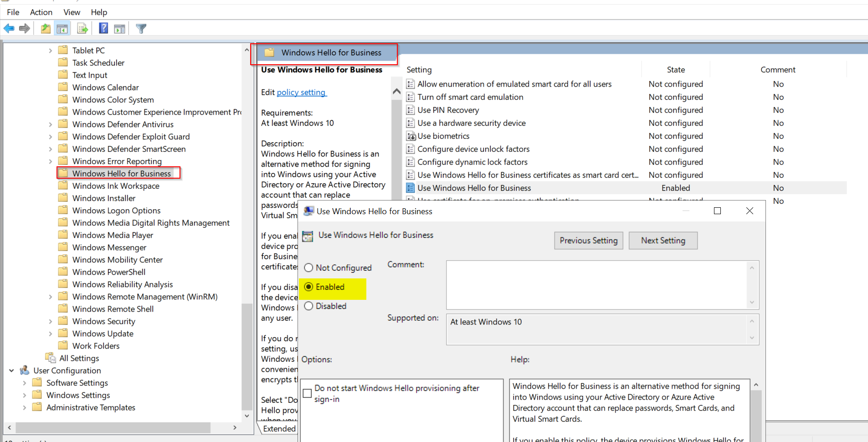Click the Use biometrics folder-setting icon

411,136
